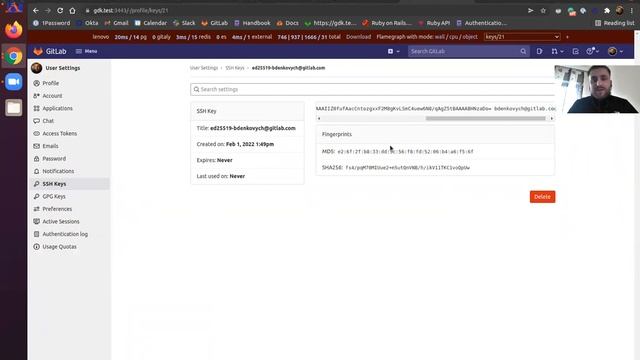640x360 pixels.
Task: Click the SHA256 fingerprint value
Action: 407,168
